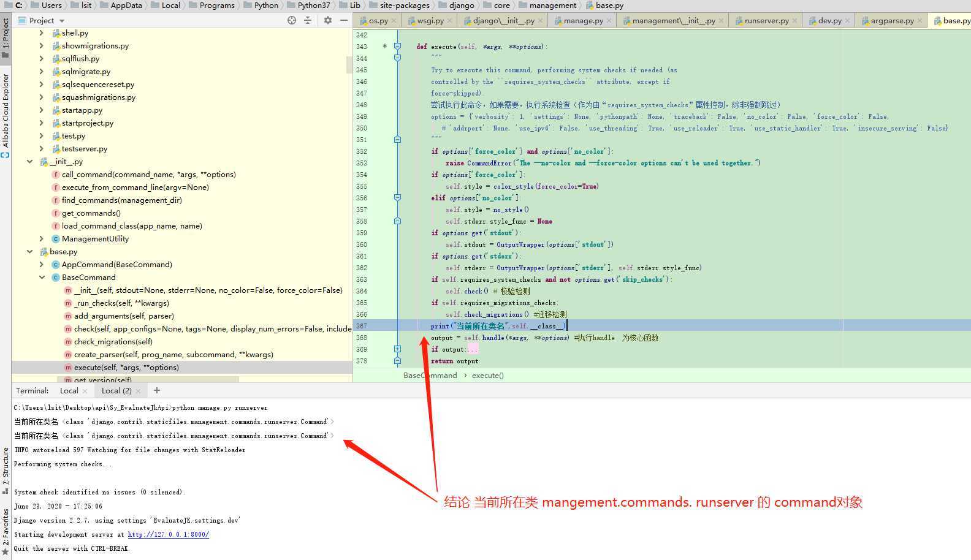The height and width of the screenshot is (560, 971).
Task: Select load_command_class(app_name, name) in tree
Action: pyautogui.click(x=132, y=226)
